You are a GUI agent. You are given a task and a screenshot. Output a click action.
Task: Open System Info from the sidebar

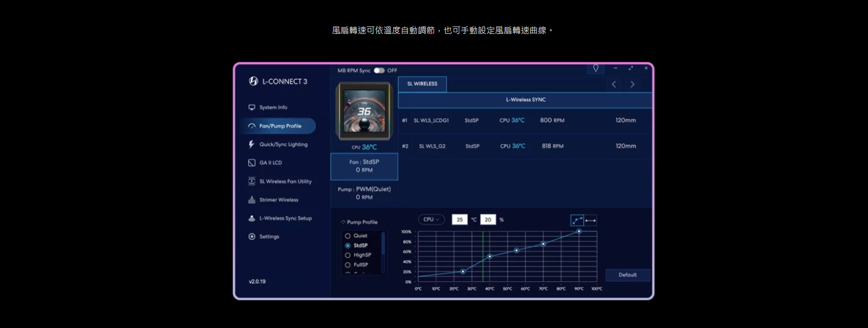click(x=272, y=108)
